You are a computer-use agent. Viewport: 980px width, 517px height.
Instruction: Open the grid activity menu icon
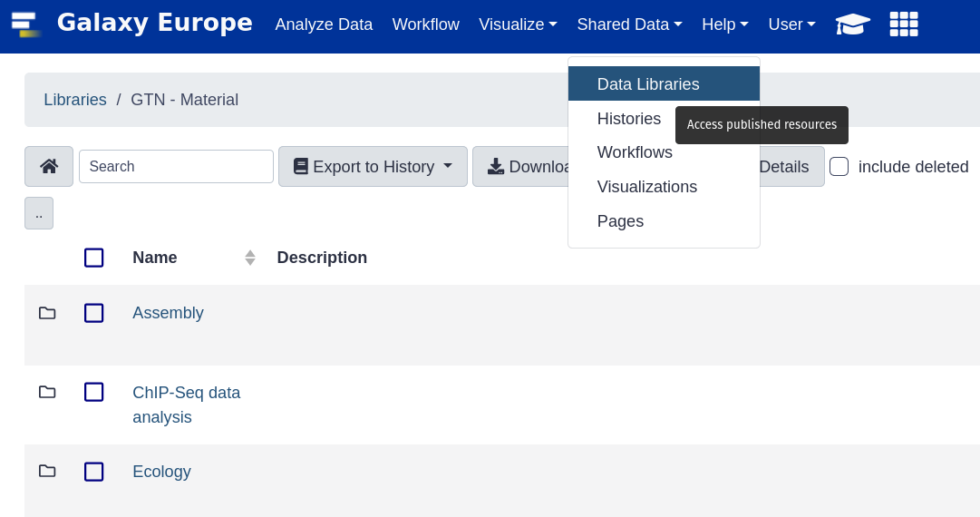[x=904, y=24]
